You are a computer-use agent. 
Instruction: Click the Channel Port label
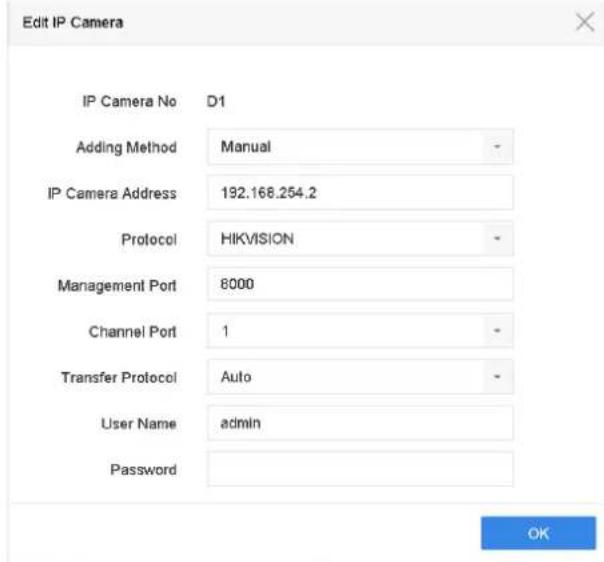[133, 332]
